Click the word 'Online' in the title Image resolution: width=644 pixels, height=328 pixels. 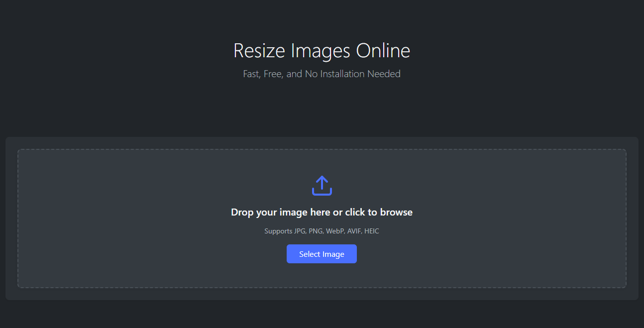pos(383,51)
